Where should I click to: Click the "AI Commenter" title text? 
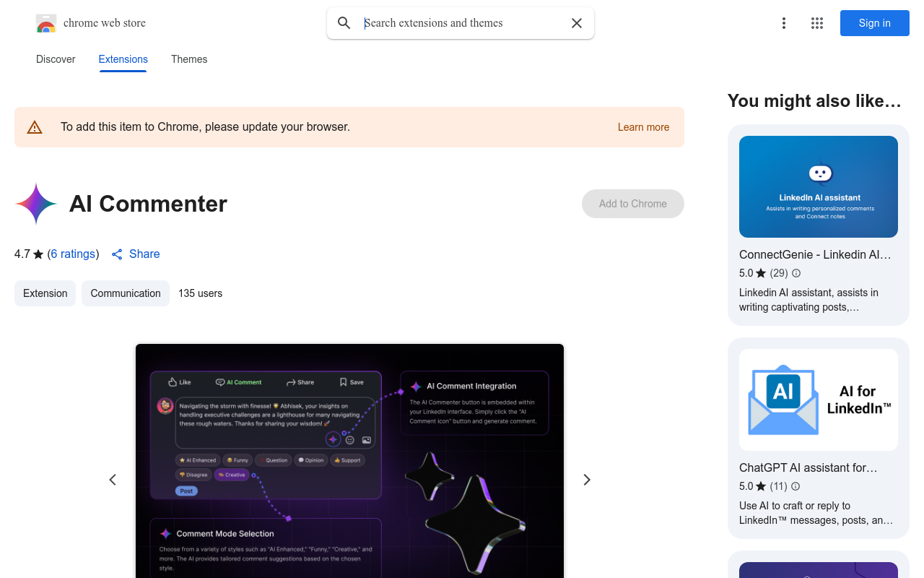click(148, 204)
